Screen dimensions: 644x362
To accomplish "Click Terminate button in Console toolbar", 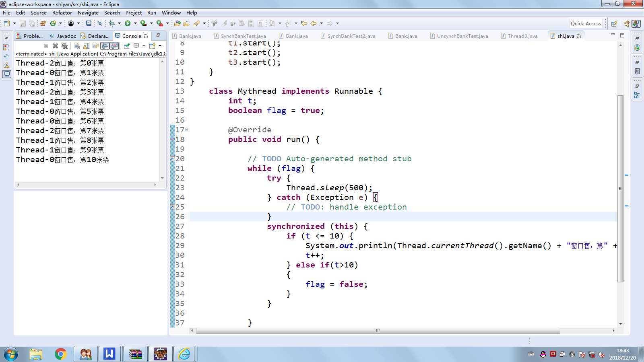I will pos(46,46).
